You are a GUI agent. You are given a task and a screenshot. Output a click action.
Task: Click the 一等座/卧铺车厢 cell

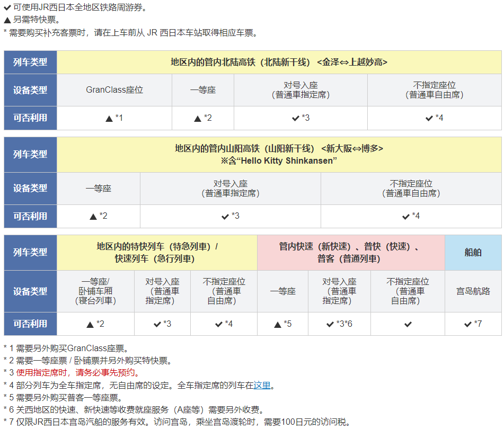(95, 291)
